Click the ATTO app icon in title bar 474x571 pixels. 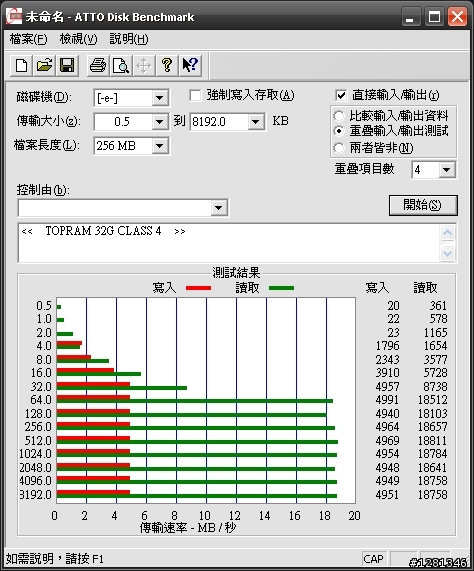(14, 17)
